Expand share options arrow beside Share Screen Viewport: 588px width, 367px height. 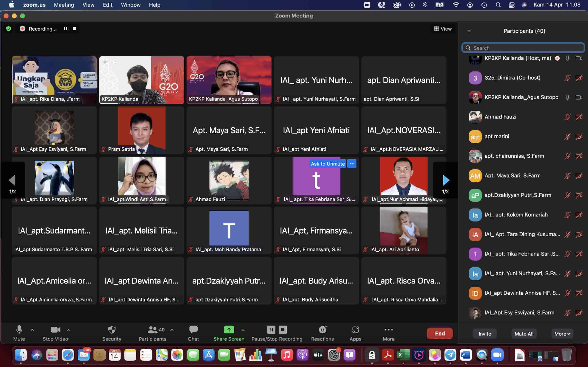pyautogui.click(x=243, y=330)
